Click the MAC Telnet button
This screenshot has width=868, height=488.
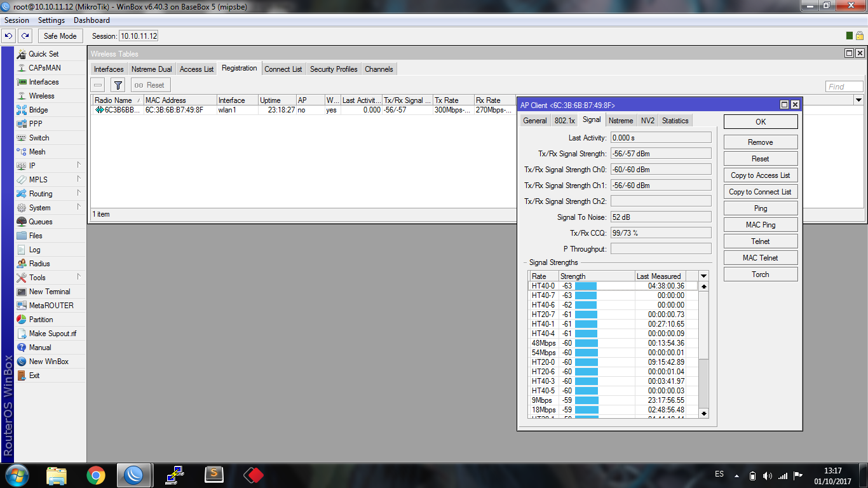[x=761, y=258]
